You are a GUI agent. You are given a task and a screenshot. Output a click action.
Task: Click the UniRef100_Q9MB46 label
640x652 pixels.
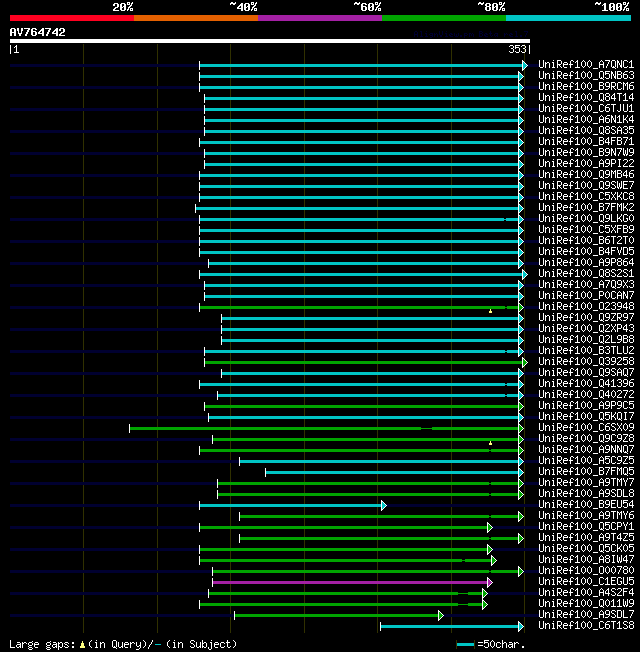click(586, 174)
